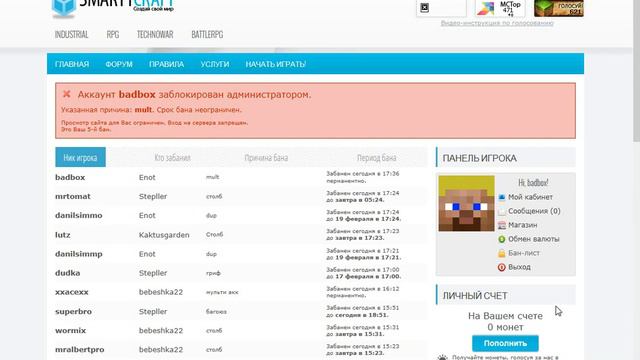This screenshot has height=360, width=640.
Task: Click the Бан-лист lock icon
Action: (502, 253)
